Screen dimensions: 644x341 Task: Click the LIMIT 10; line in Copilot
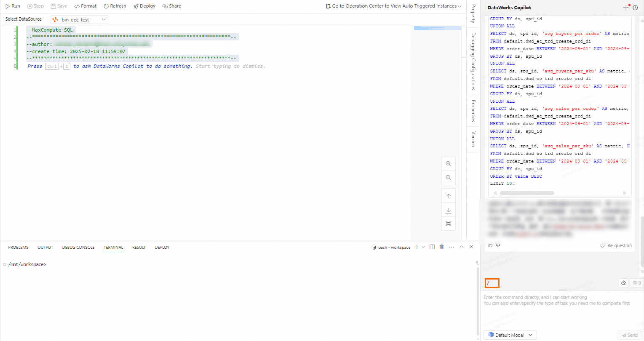[502, 184]
